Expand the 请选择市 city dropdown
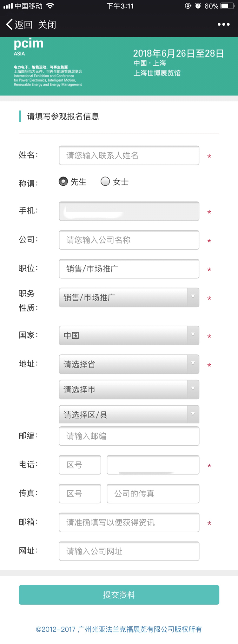 129,389
